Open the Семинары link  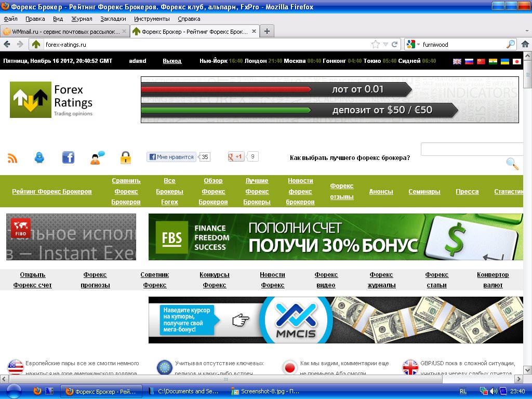click(424, 192)
